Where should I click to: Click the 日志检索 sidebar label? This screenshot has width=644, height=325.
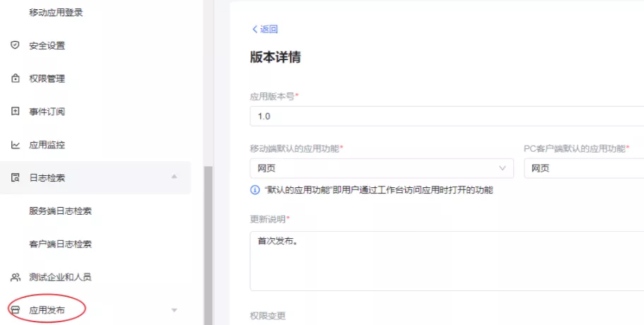[x=47, y=177]
